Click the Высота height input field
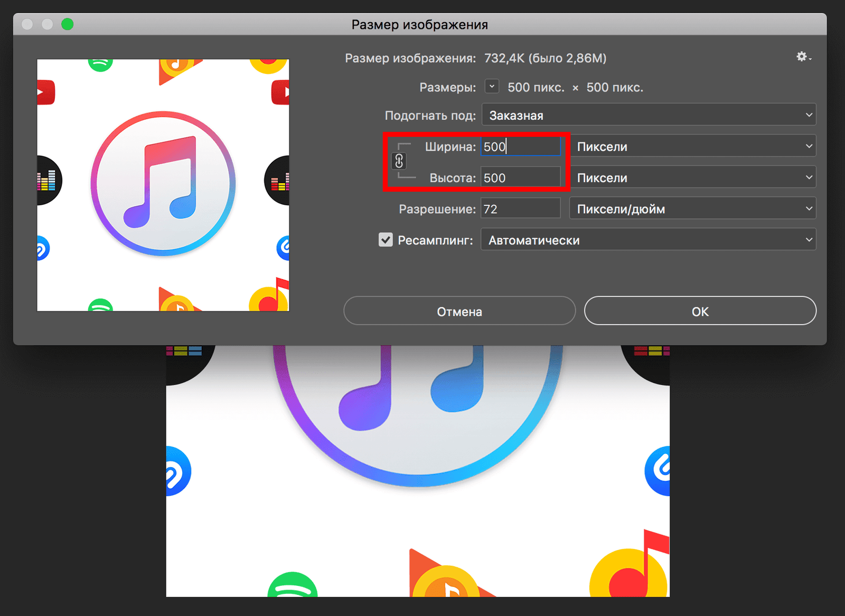This screenshot has height=616, width=845. point(520,178)
